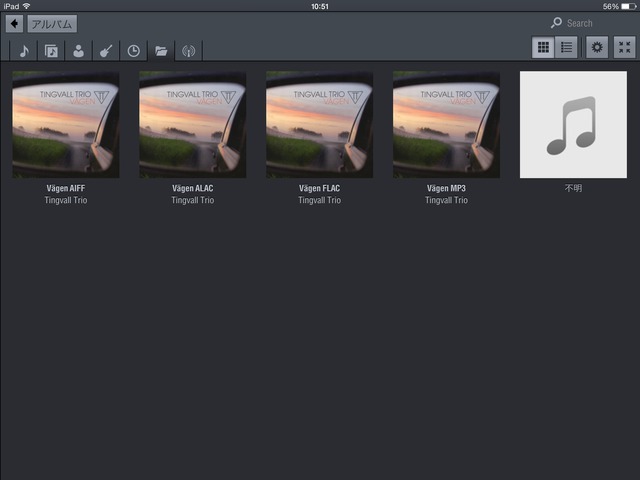Select the recently played clock tab
This screenshot has width=640, height=480.
coord(133,51)
